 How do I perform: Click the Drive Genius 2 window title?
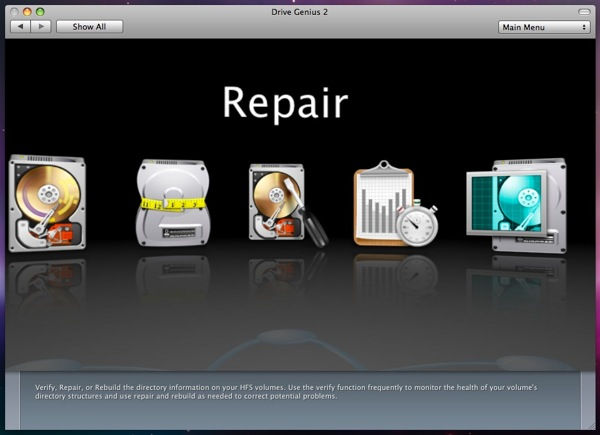300,9
